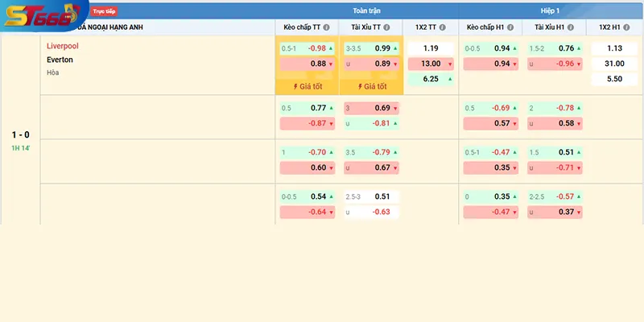Open info icon beside Kèo chấp TT

[x=327, y=27]
